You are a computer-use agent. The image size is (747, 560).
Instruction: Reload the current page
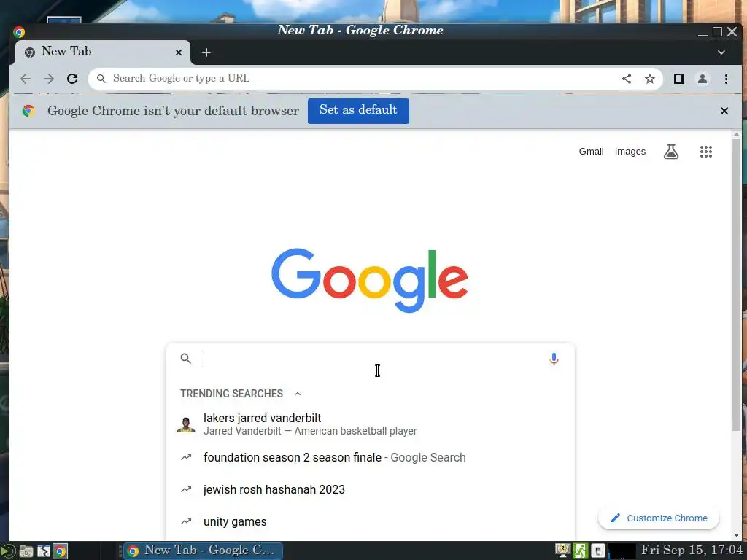tap(72, 79)
